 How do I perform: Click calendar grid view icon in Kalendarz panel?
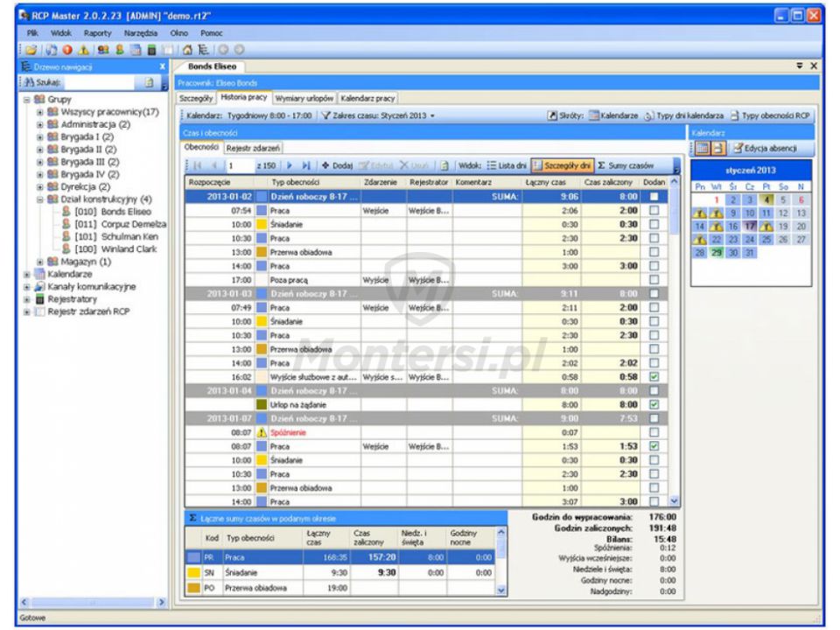pos(703,149)
